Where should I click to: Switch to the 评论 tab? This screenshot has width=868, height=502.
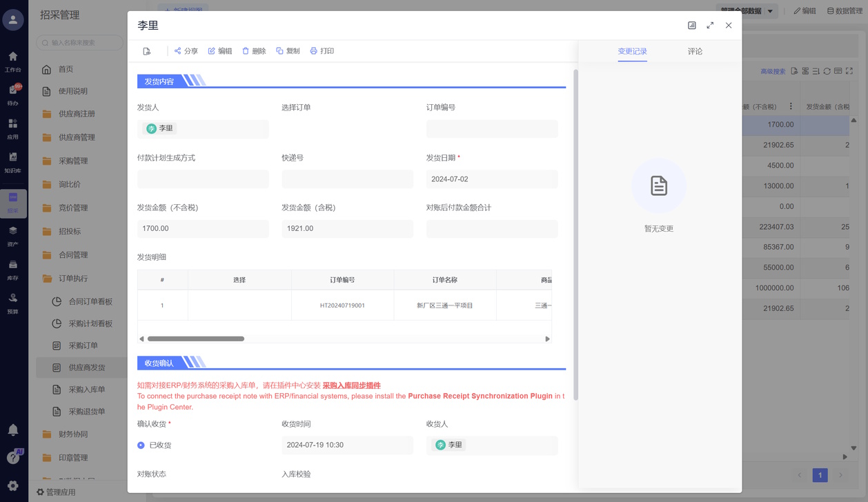pos(695,52)
